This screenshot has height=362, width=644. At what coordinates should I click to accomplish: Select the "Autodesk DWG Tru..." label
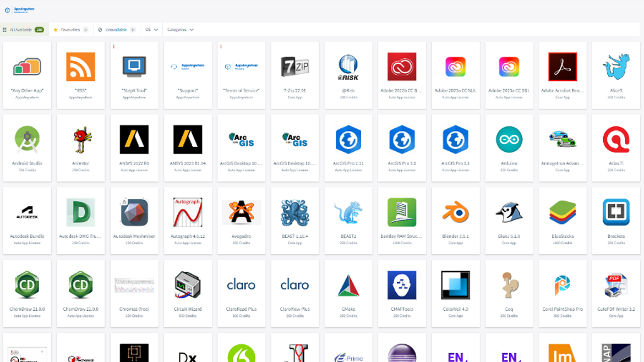80,236
